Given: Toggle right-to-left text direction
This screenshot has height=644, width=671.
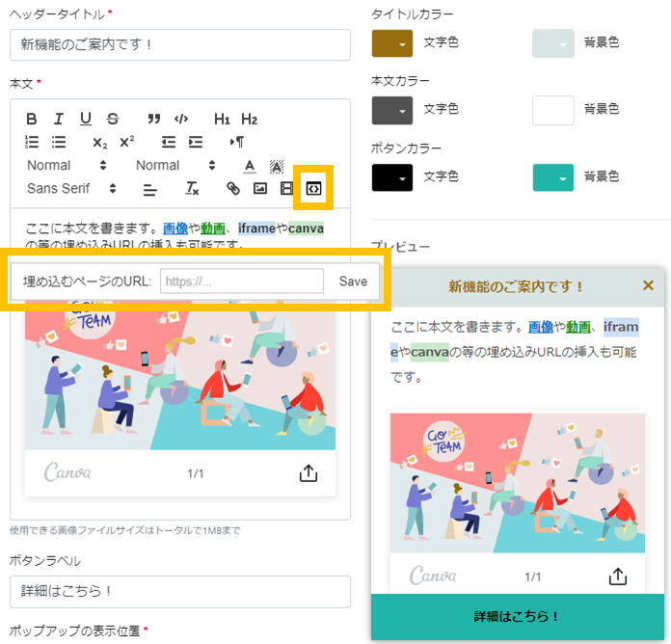Looking at the screenshot, I should [x=236, y=141].
